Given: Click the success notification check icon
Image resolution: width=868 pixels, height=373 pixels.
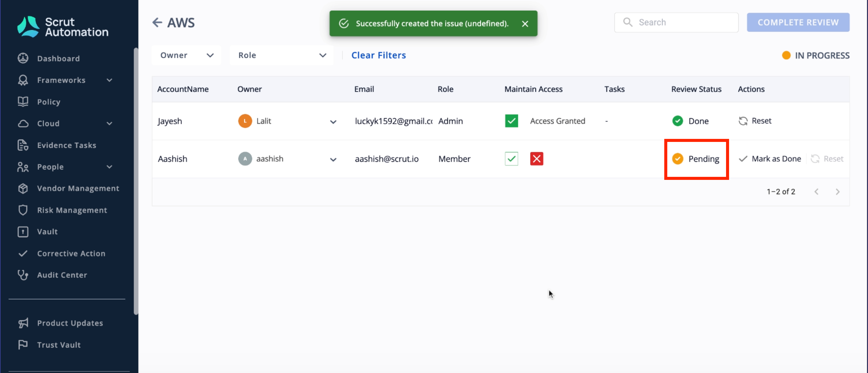Looking at the screenshot, I should [x=344, y=23].
